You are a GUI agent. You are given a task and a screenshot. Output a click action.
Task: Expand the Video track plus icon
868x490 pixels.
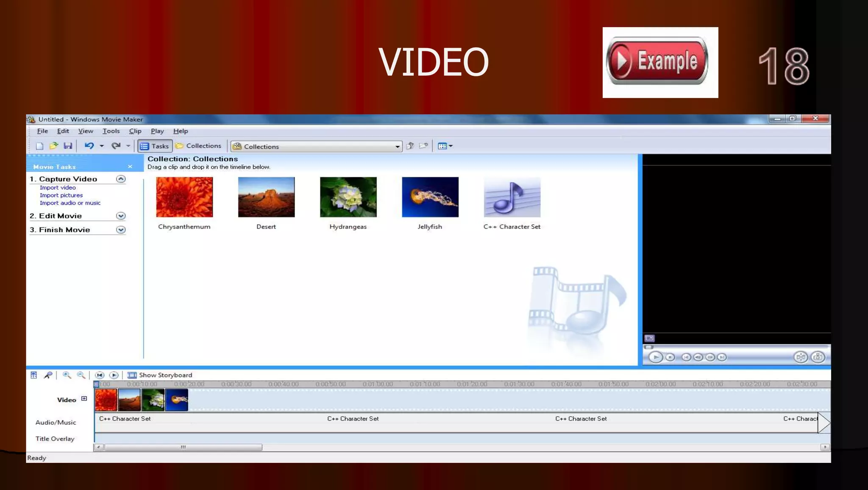coord(84,399)
